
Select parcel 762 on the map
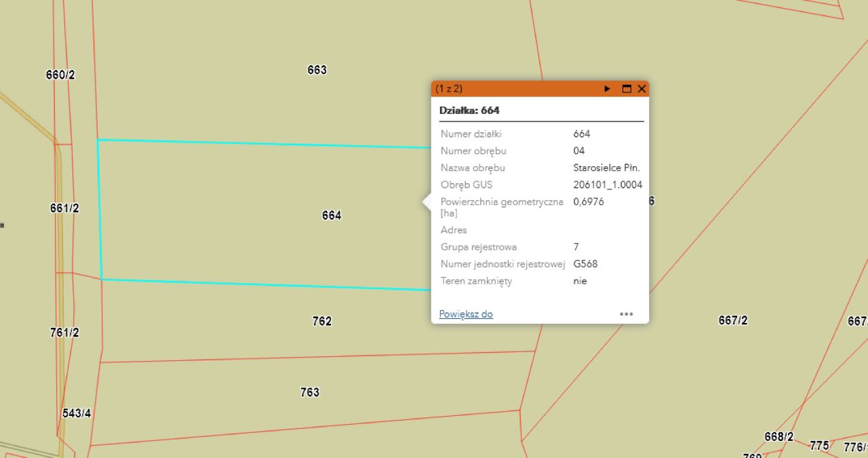pos(322,321)
